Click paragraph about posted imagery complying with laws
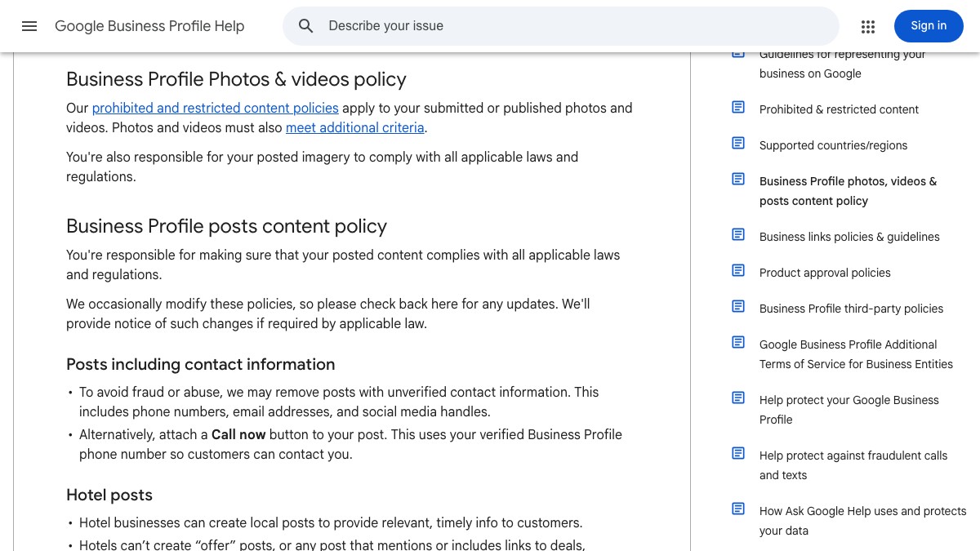 click(x=322, y=167)
